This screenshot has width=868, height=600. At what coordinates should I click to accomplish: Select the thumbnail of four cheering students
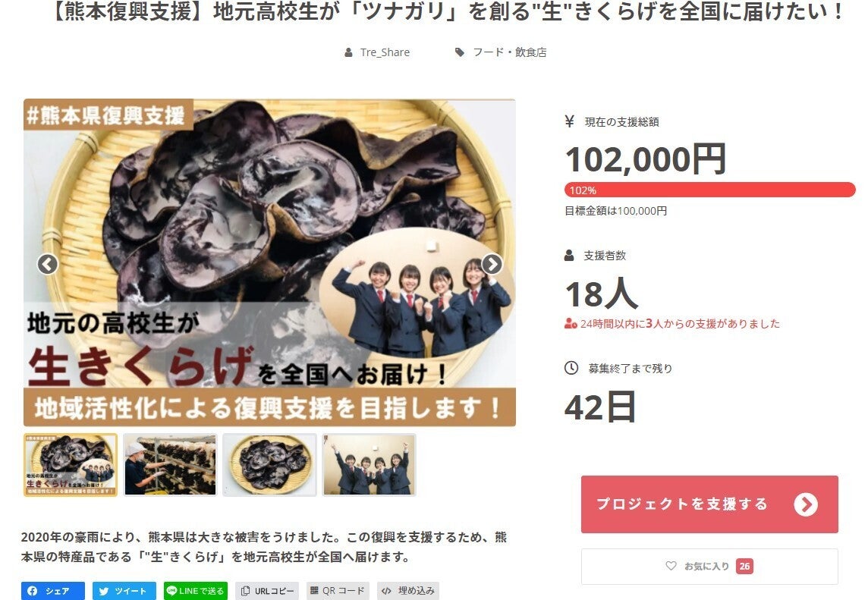coord(370,464)
